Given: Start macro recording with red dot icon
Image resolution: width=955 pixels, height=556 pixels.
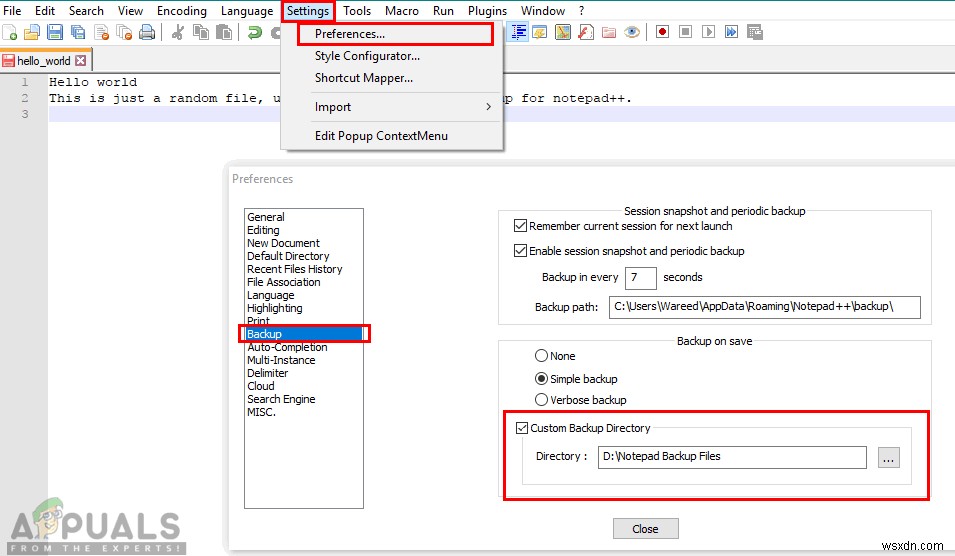Looking at the screenshot, I should [662, 32].
